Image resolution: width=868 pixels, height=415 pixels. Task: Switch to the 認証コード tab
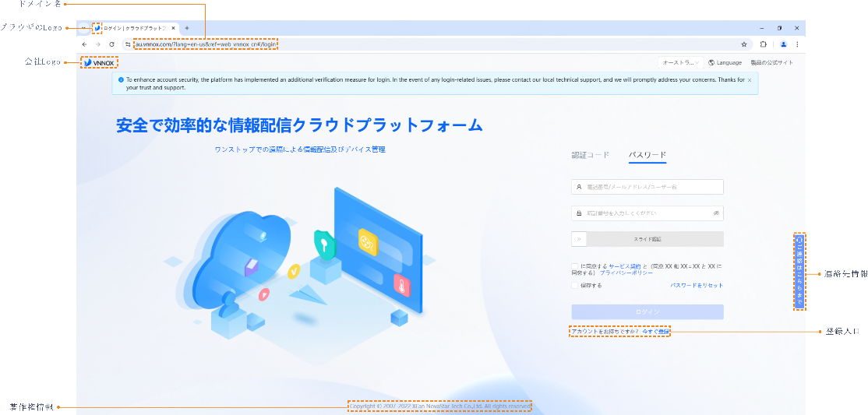590,155
